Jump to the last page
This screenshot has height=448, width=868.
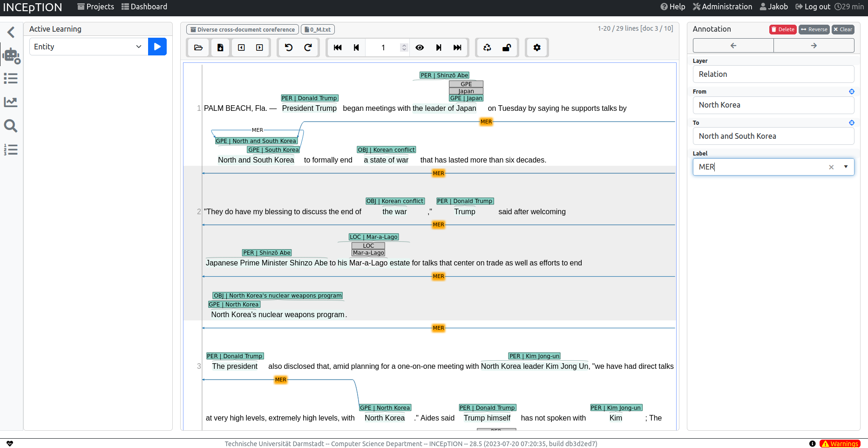click(457, 48)
